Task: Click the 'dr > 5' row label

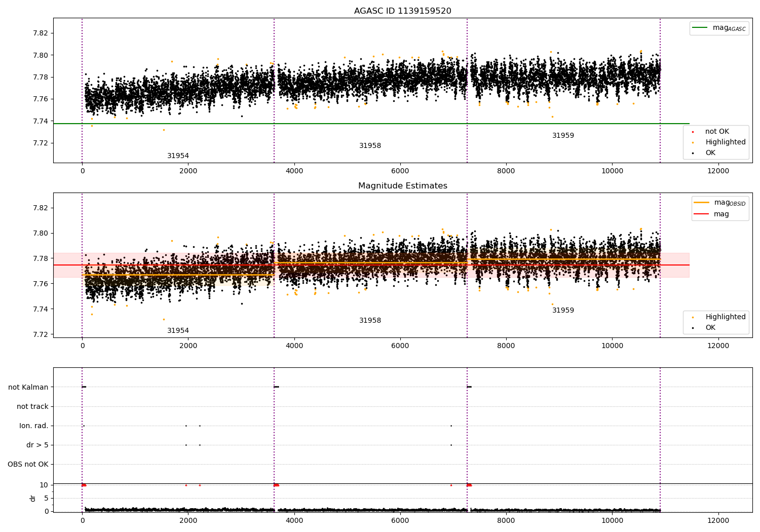Action: pyautogui.click(x=37, y=445)
